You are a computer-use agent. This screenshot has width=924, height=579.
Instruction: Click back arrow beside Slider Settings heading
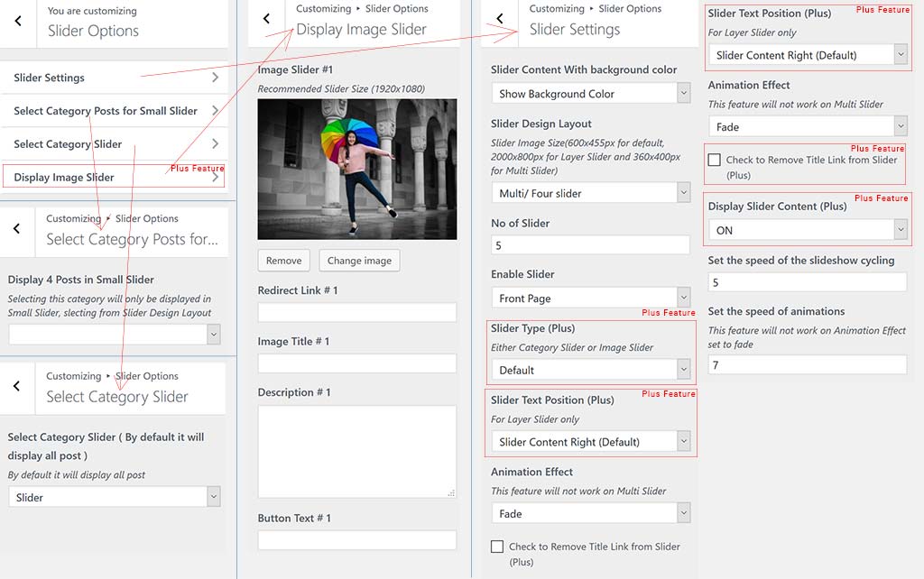(x=499, y=19)
